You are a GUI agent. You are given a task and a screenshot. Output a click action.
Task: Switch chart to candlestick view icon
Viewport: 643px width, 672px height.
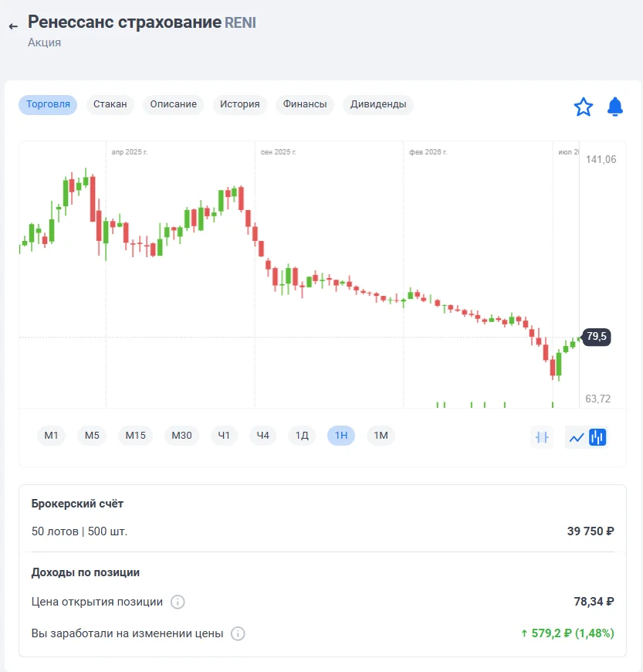(x=597, y=437)
